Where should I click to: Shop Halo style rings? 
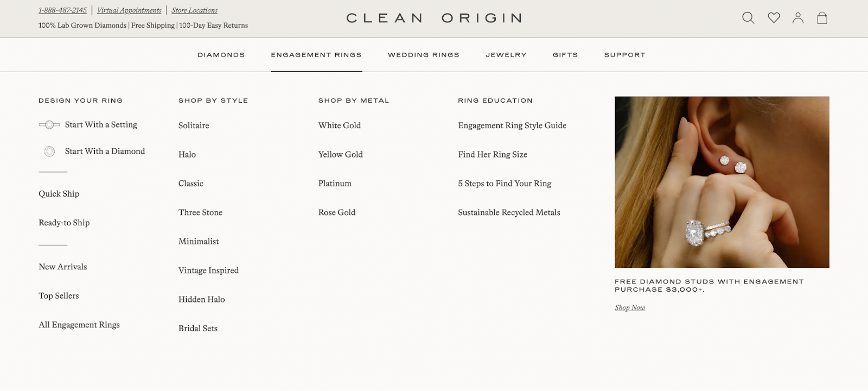click(x=187, y=155)
